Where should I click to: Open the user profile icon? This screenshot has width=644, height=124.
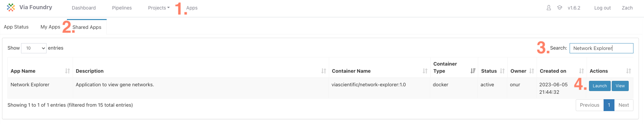[x=549, y=8]
